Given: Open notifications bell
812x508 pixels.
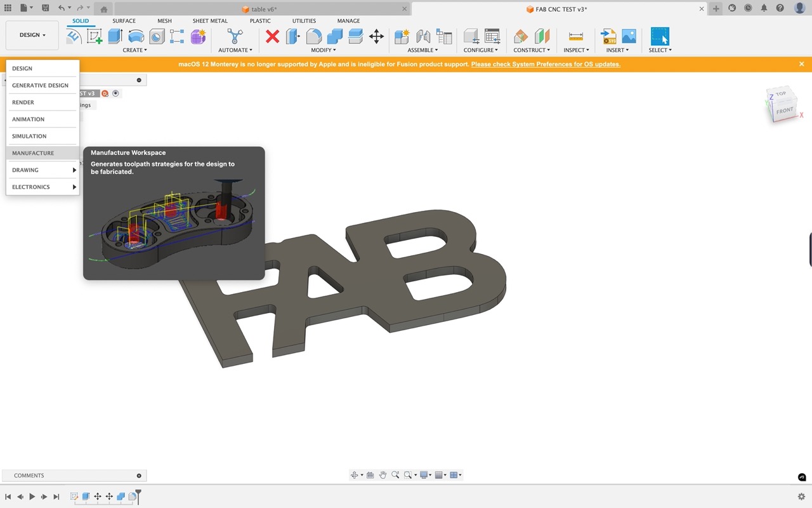Looking at the screenshot, I should point(764,8).
